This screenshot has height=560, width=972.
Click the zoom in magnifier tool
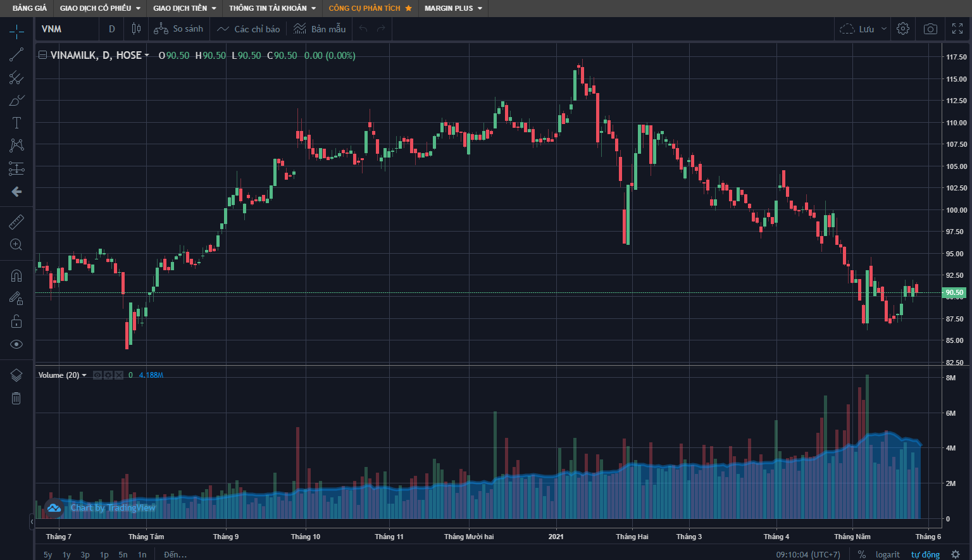pyautogui.click(x=16, y=245)
